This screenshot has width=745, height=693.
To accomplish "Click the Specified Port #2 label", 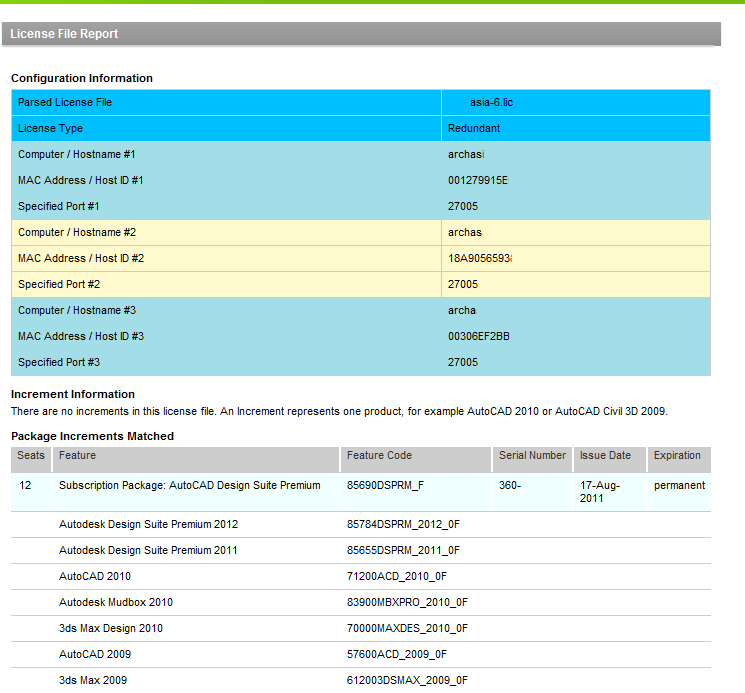I will [59, 284].
